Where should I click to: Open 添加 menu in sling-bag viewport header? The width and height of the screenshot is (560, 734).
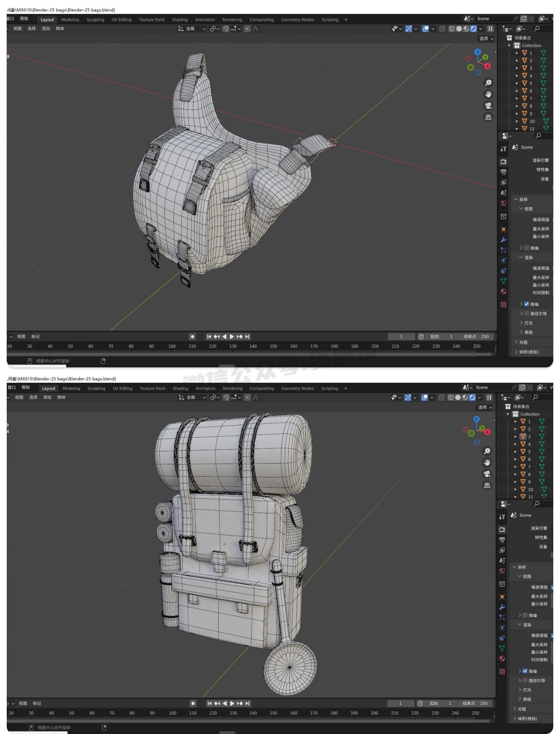[46, 29]
